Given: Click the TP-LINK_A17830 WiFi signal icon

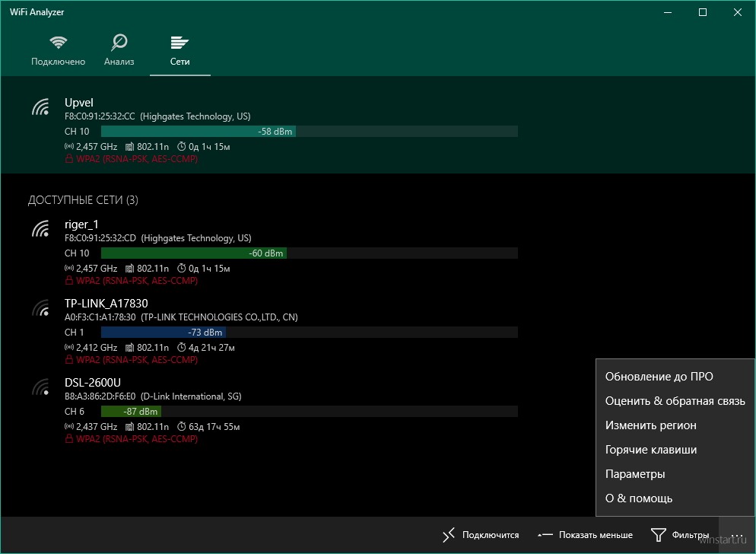Looking at the screenshot, I should pyautogui.click(x=41, y=307).
